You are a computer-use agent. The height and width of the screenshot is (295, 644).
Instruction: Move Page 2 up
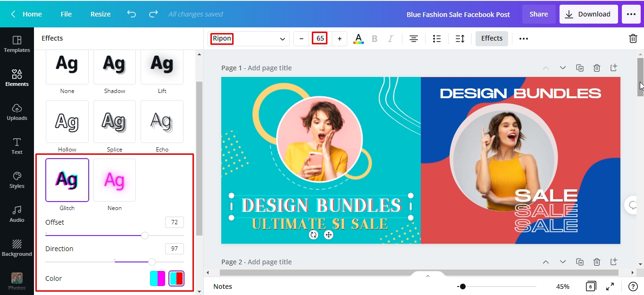(x=546, y=262)
